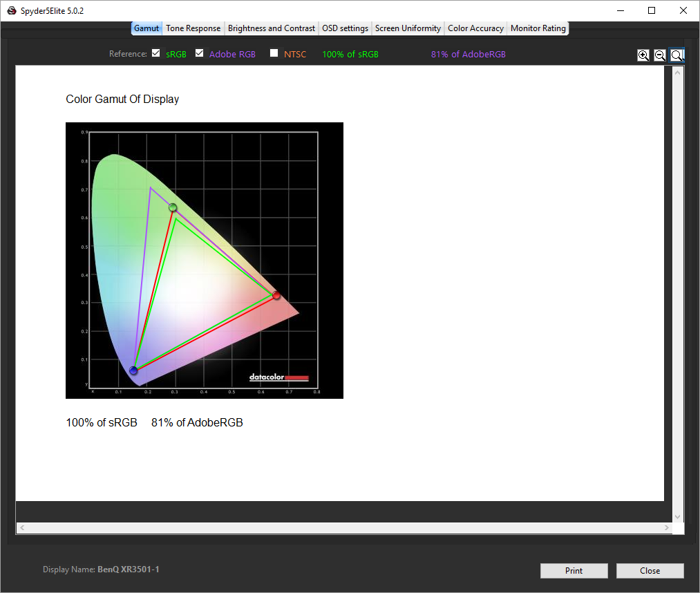Click the Close button at bottom right

click(650, 571)
